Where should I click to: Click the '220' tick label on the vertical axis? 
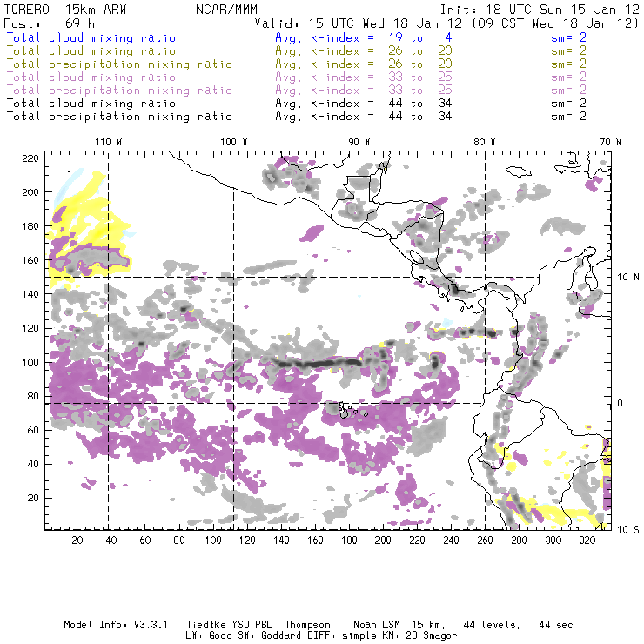(30, 158)
